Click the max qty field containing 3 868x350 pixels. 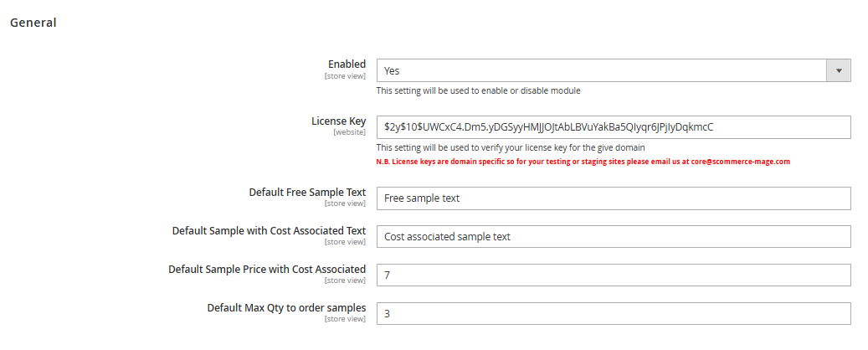click(613, 314)
